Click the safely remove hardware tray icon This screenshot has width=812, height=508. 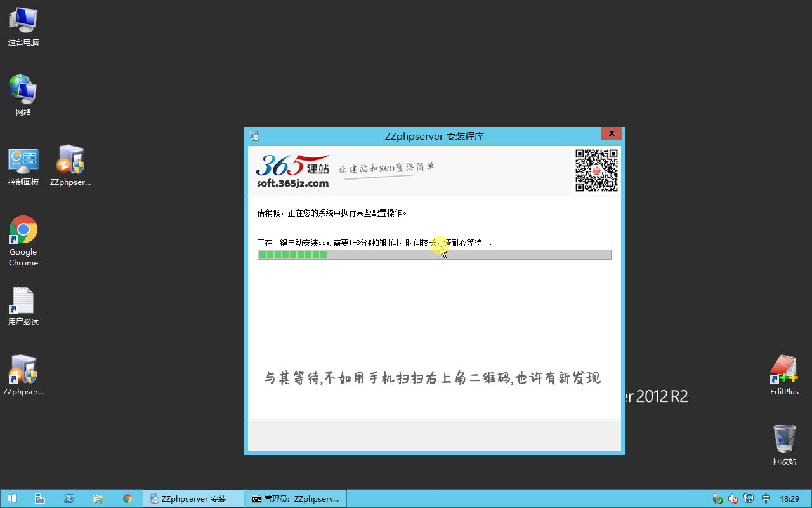click(717, 498)
